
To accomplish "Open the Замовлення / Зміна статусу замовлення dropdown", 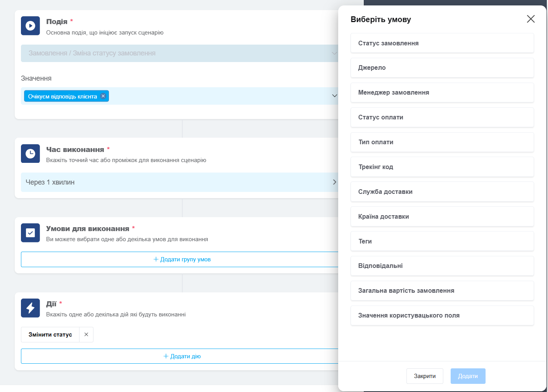I will [x=179, y=54].
